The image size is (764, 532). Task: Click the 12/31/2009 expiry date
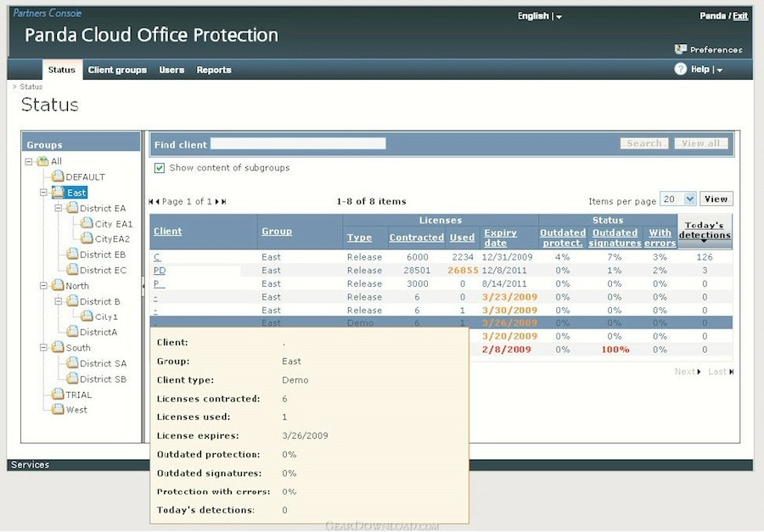(x=508, y=257)
